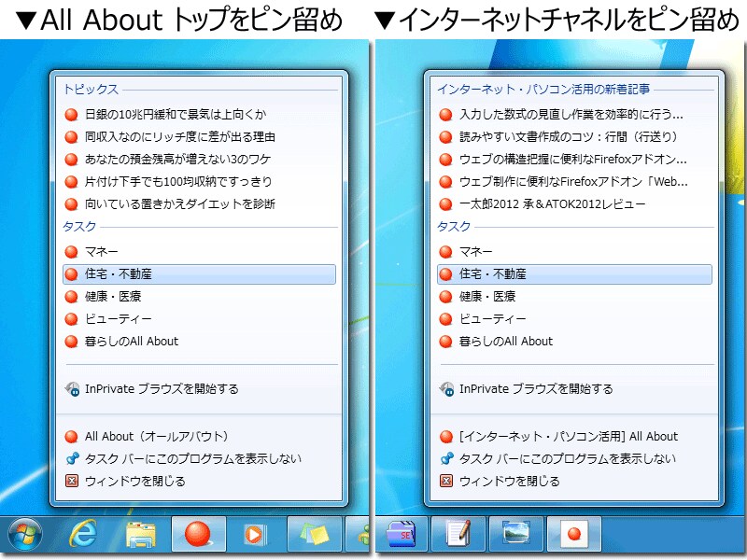
Task: Open 暮らしのAll About in left jump list
Action: 199,341
